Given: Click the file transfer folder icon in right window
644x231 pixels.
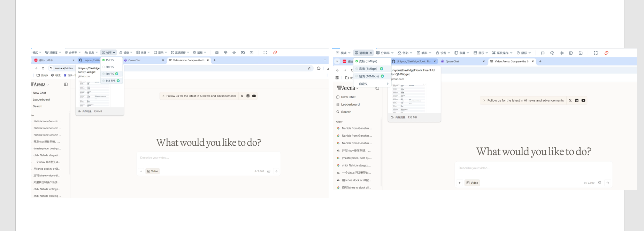Looking at the screenshot, I should point(581,53).
